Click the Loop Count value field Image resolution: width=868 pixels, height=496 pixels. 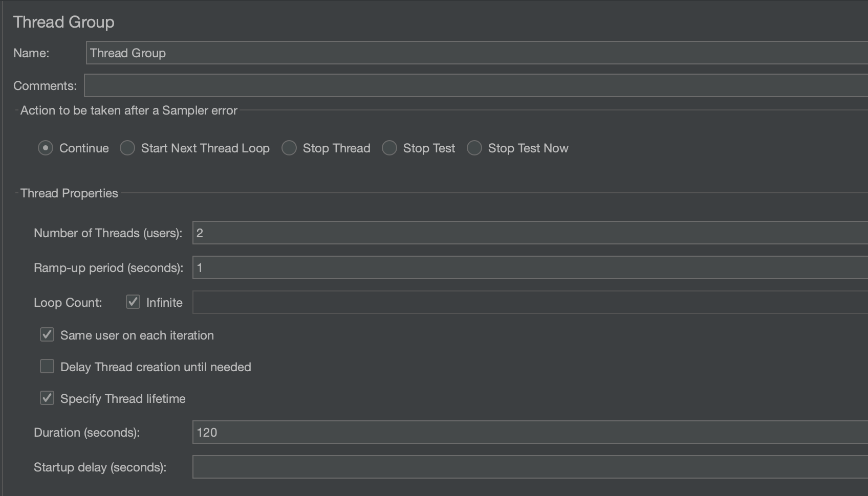click(530, 303)
